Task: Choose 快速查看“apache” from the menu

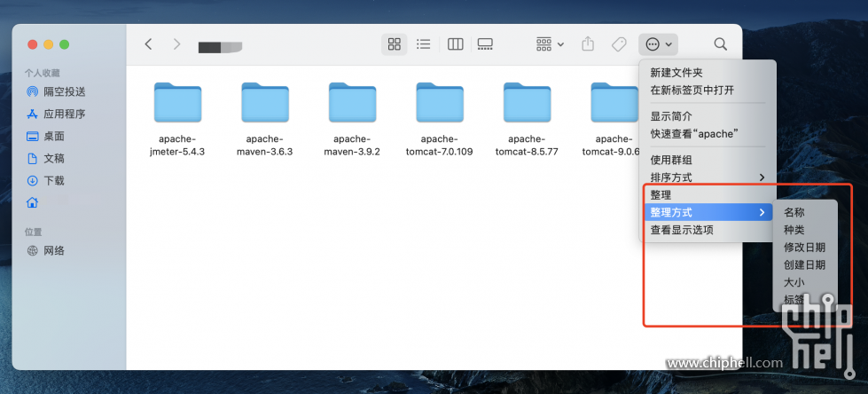Action: tap(708, 134)
